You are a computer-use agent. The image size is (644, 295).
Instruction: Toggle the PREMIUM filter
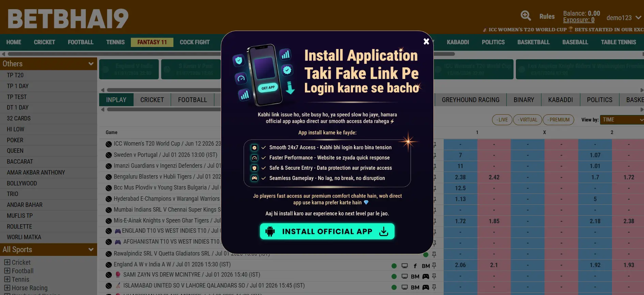click(558, 120)
